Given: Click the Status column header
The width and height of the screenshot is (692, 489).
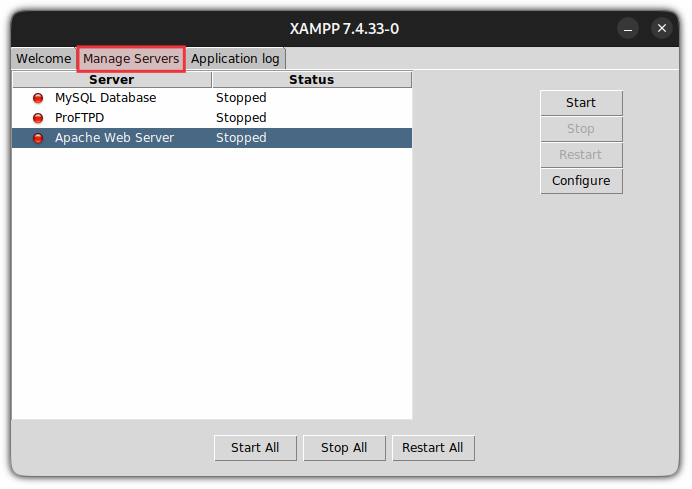Looking at the screenshot, I should 312,80.
